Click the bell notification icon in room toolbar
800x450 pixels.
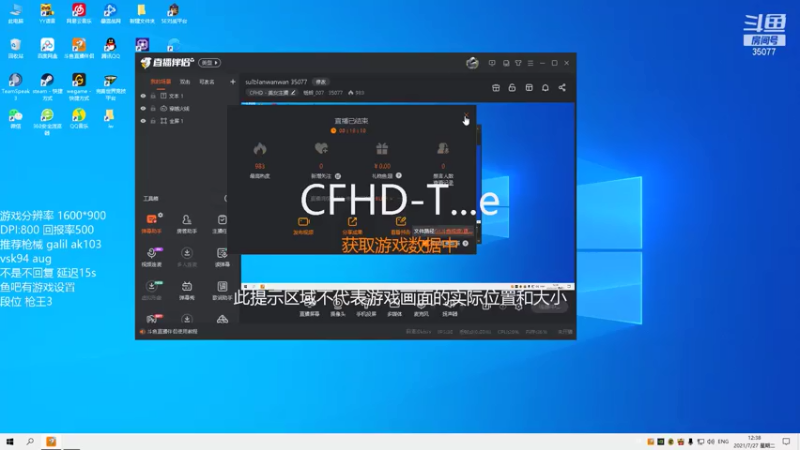545,88
